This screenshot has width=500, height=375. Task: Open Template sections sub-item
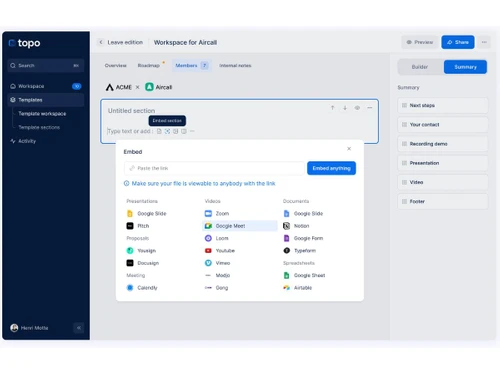(x=39, y=127)
